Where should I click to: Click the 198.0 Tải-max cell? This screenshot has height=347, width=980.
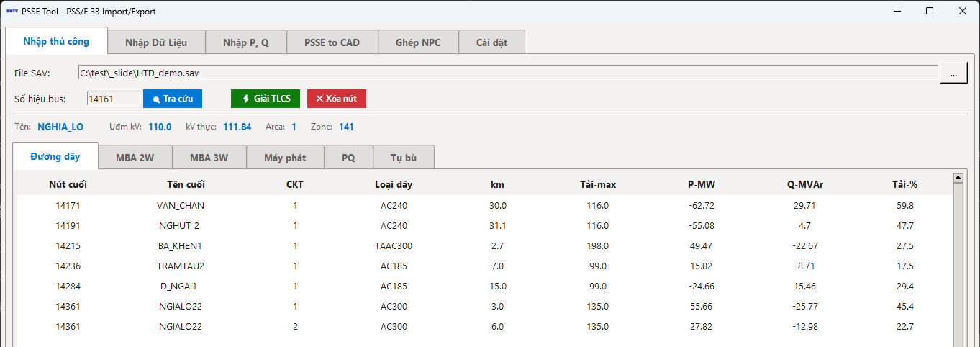[x=598, y=245]
